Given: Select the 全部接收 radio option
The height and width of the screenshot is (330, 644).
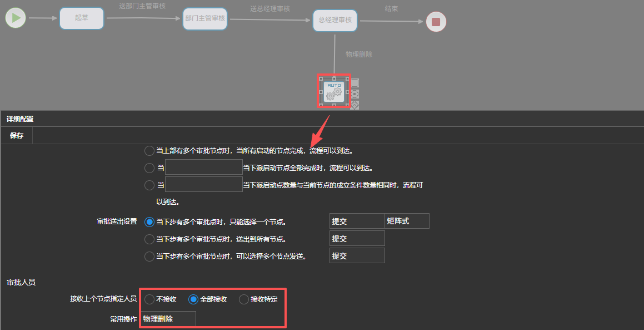Looking at the screenshot, I should click(x=193, y=299).
